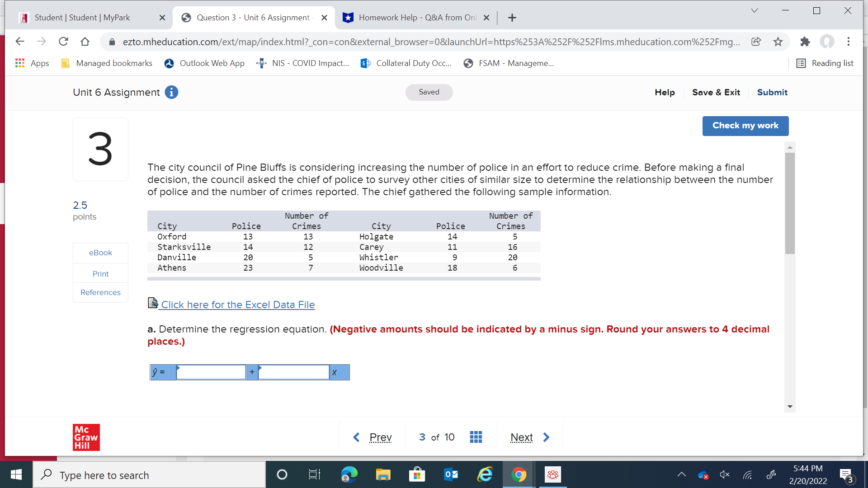
Task: Expand the tab search chevron
Action: 754,11
